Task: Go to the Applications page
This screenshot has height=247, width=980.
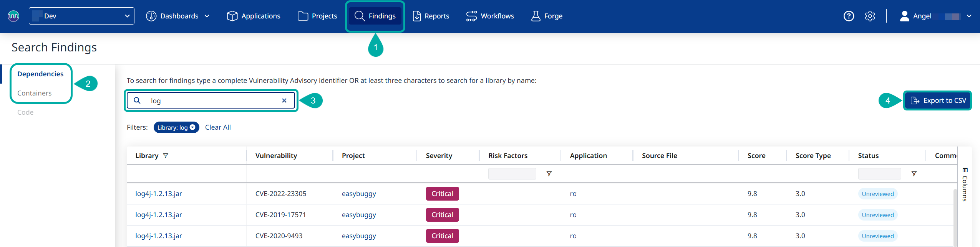Action: point(254,16)
